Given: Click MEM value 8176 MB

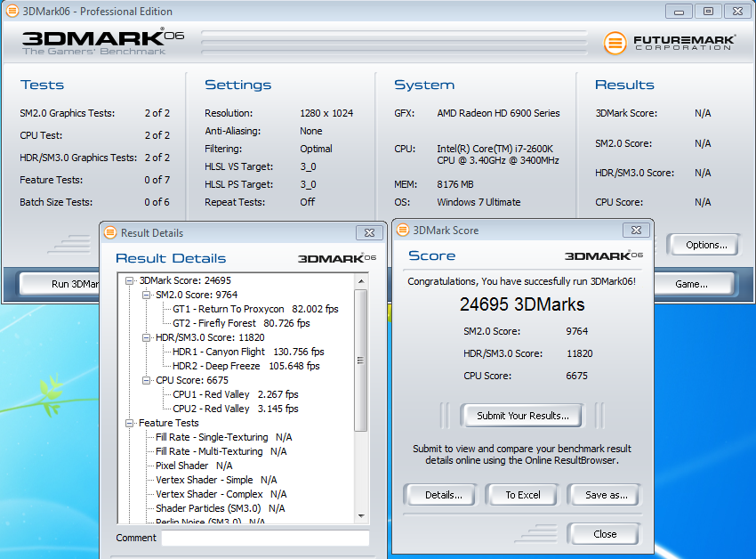Looking at the screenshot, I should coord(455,184).
